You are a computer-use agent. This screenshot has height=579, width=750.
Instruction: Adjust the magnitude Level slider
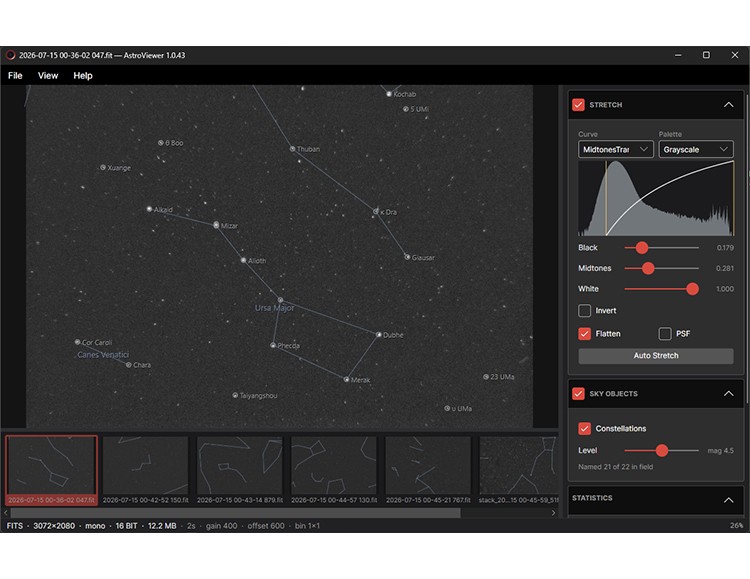[662, 450]
